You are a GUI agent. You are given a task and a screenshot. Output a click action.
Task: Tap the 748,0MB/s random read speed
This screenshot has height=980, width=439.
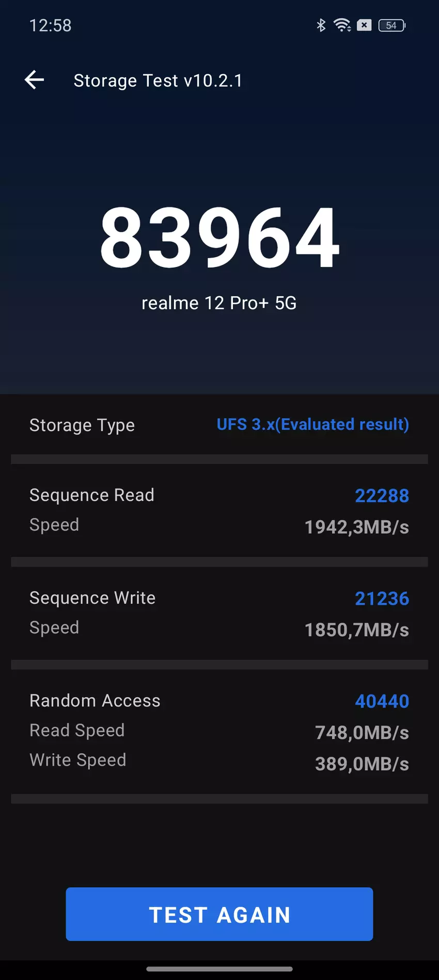[x=362, y=733]
